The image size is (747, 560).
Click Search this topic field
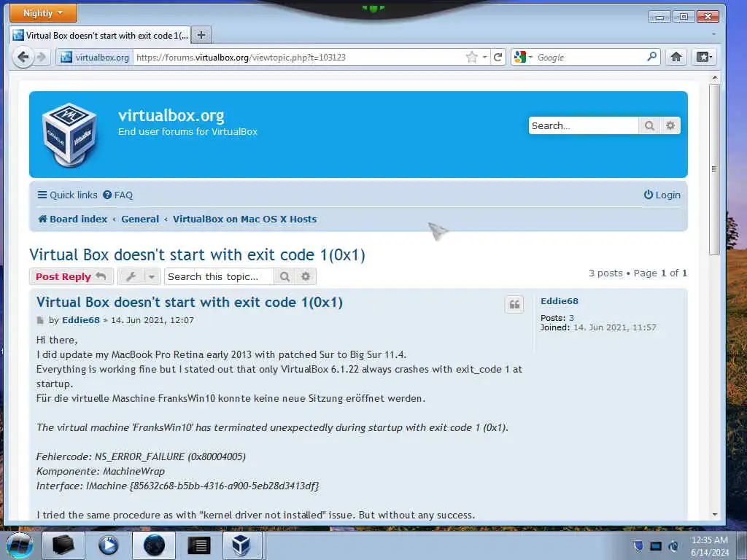[x=219, y=276]
